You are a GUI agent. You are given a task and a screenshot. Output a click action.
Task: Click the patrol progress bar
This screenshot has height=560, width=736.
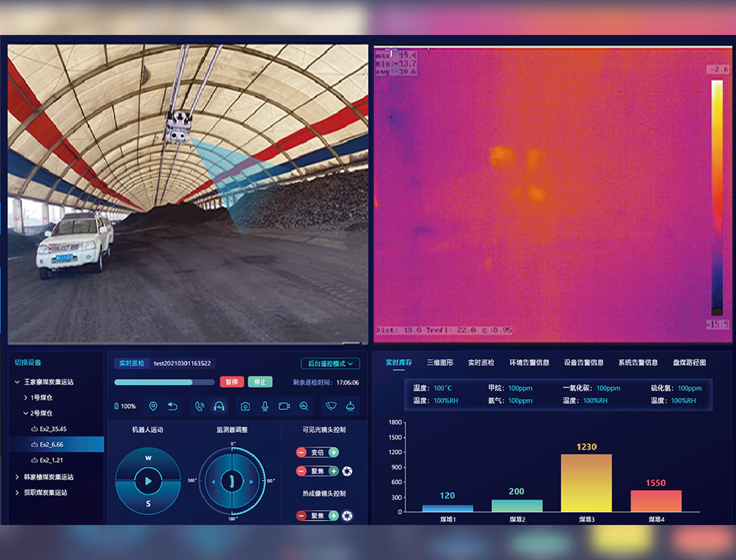164,382
